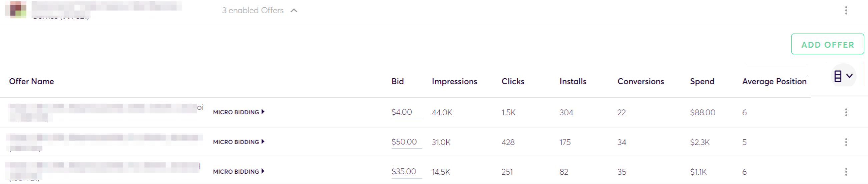The width and height of the screenshot is (868, 184).
Task: Open three-dot menu for the $50.00 offer
Action: point(846,142)
